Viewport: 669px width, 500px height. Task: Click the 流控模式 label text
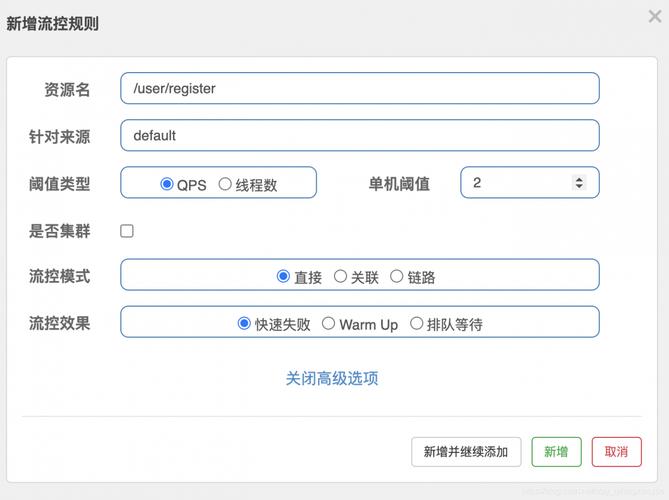pos(59,276)
